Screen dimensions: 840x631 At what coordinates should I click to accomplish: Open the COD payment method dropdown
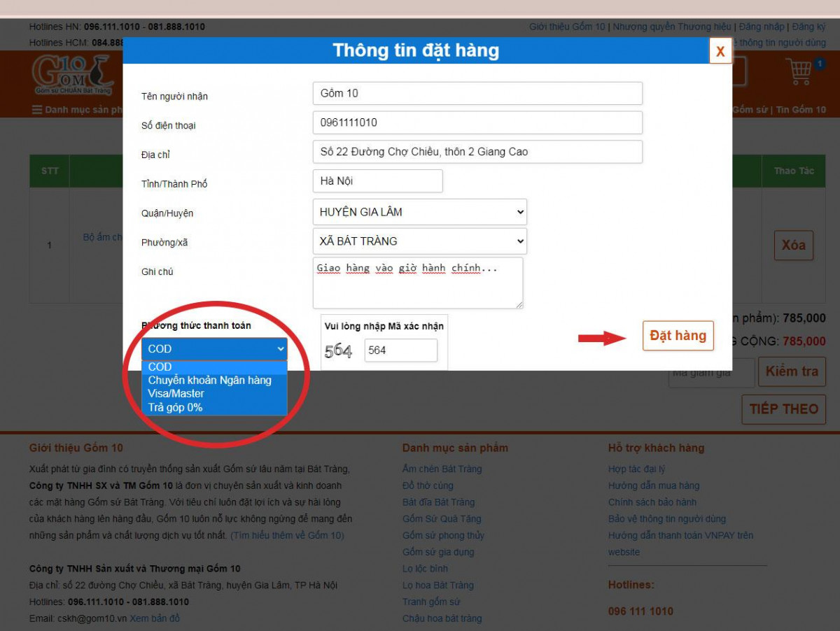click(x=214, y=348)
